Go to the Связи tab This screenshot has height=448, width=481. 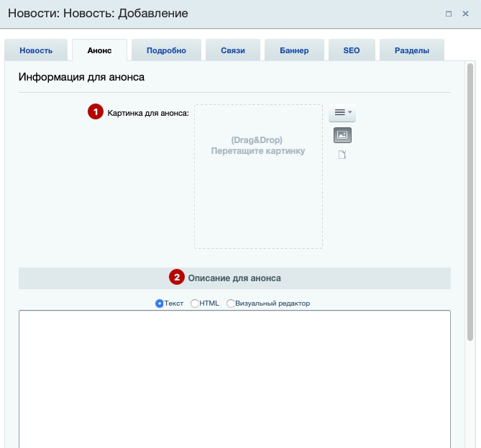(233, 50)
